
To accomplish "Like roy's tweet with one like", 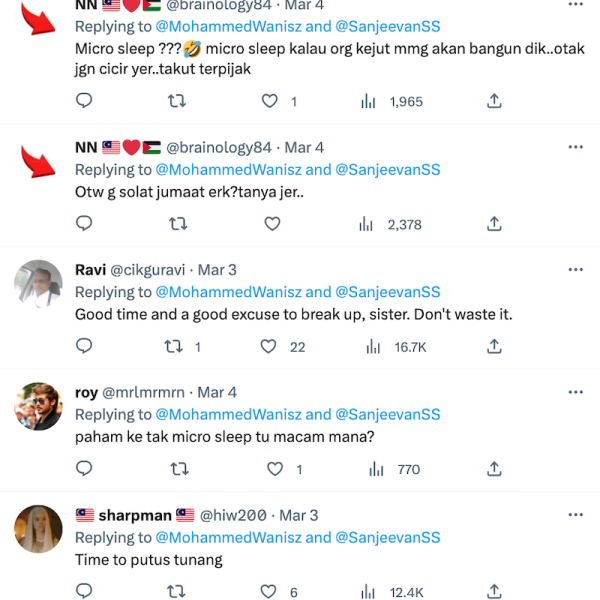I will click(275, 469).
